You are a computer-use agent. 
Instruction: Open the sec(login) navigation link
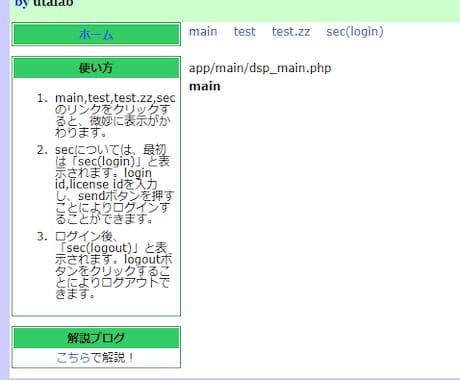click(x=355, y=32)
